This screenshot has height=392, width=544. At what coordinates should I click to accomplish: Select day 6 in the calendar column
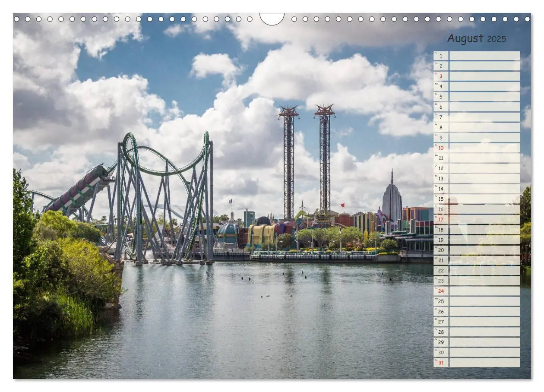pos(441,107)
